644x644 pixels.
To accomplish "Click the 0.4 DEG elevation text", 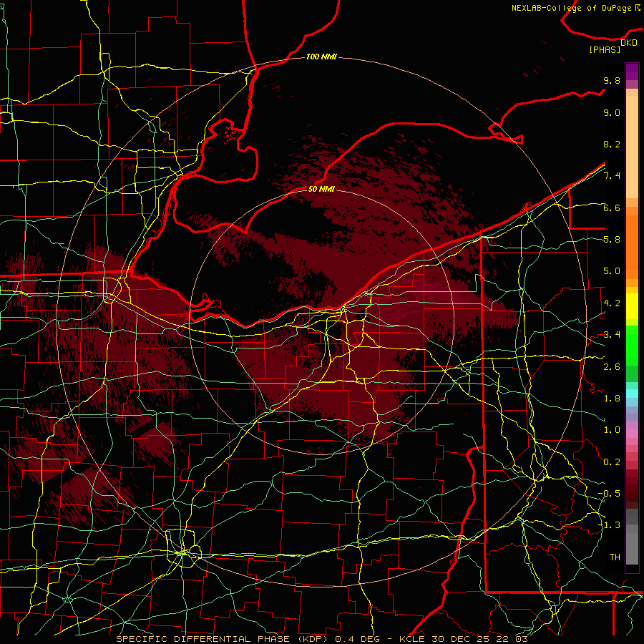I will point(359,639).
